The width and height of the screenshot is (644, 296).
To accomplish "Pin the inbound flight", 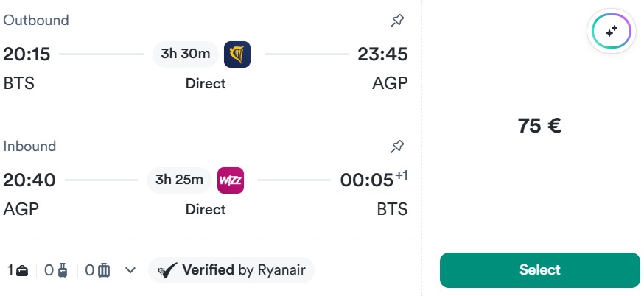I will click(397, 147).
